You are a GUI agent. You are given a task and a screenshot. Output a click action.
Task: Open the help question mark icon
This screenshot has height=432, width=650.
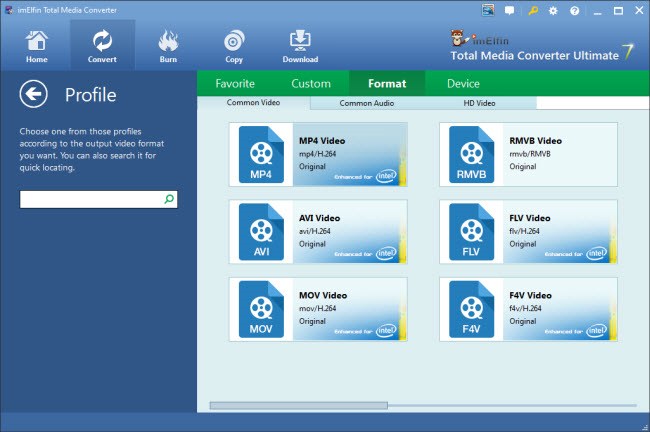coord(575,11)
